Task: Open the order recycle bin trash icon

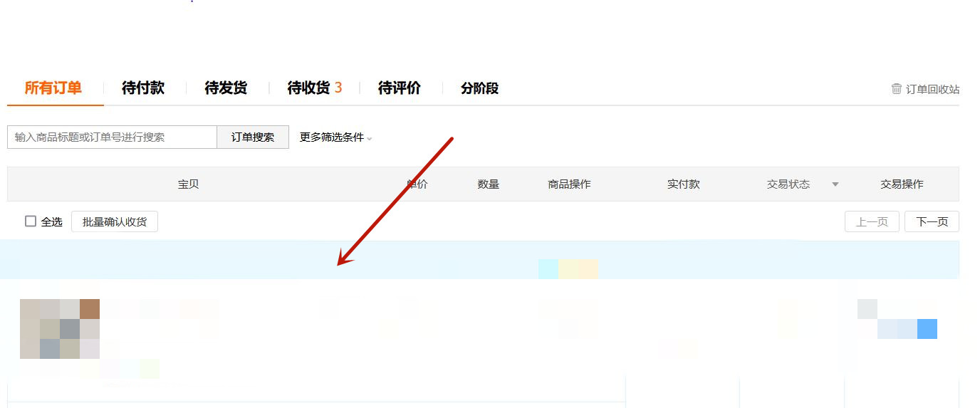Action: (x=897, y=89)
